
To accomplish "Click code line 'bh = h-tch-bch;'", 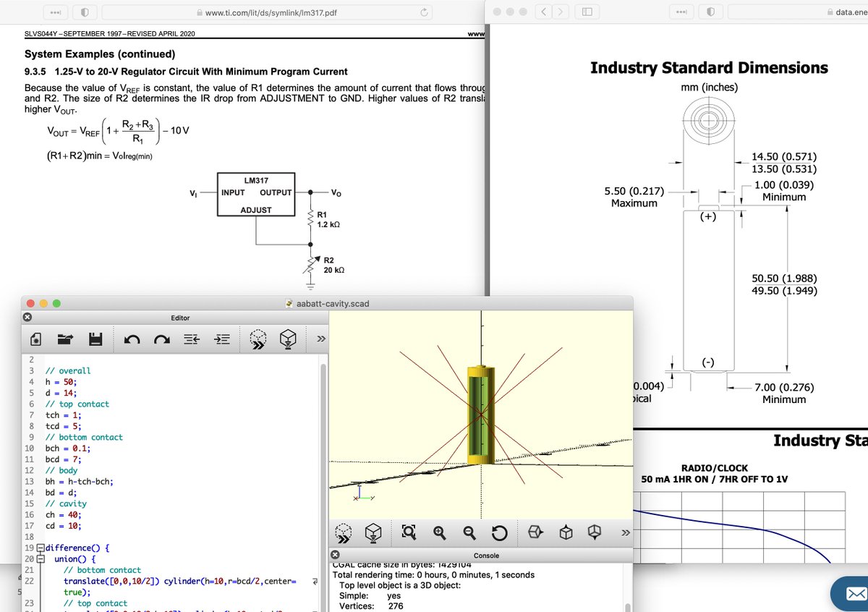I will (80, 481).
